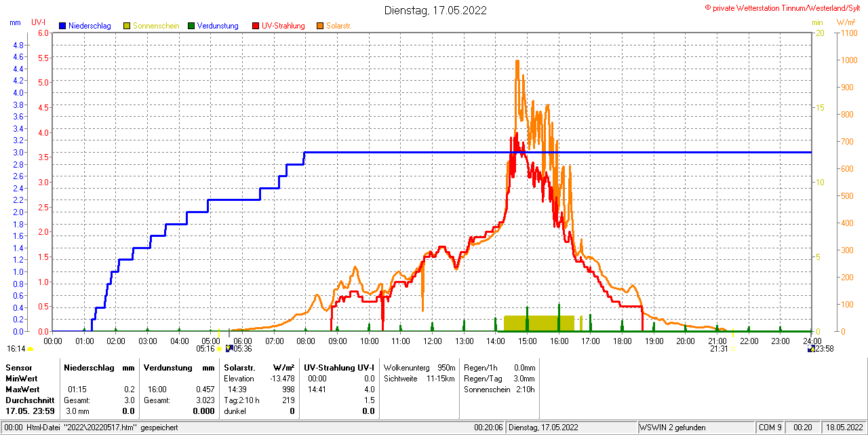Click the Niederschlag max time 01:15

[x=78, y=390]
